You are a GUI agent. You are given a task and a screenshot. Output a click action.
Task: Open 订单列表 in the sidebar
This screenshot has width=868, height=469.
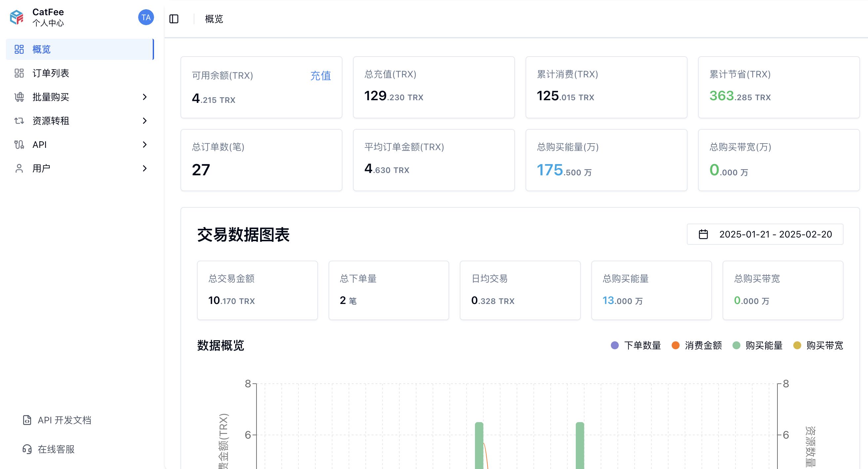pyautogui.click(x=80, y=73)
